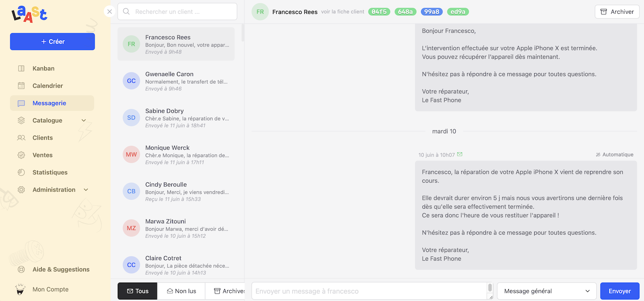Open Sabine Dobry conversation
The image size is (644, 301).
pyautogui.click(x=176, y=118)
